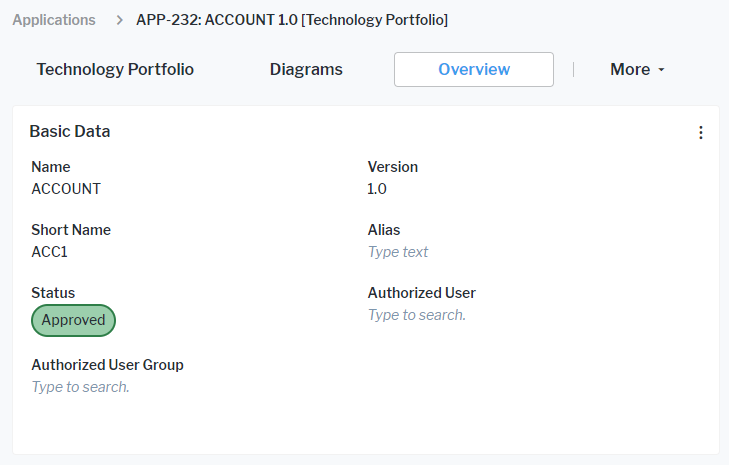Image resolution: width=729 pixels, height=465 pixels.
Task: Switch to the Technology Portfolio tab
Action: pos(115,70)
